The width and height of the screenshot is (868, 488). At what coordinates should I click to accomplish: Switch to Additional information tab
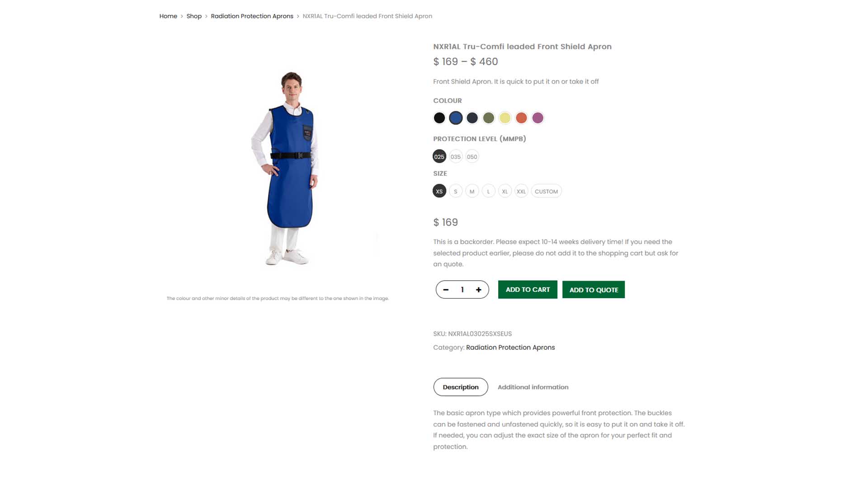533,387
